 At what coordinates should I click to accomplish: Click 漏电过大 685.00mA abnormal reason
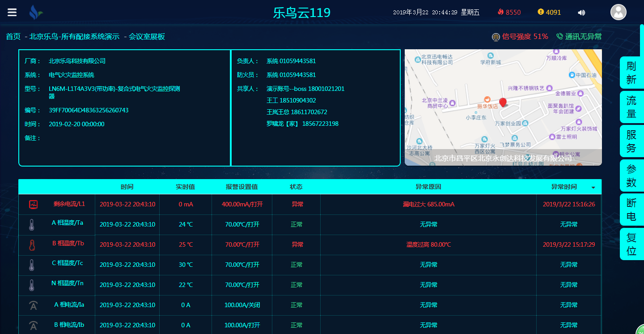pyautogui.click(x=428, y=204)
